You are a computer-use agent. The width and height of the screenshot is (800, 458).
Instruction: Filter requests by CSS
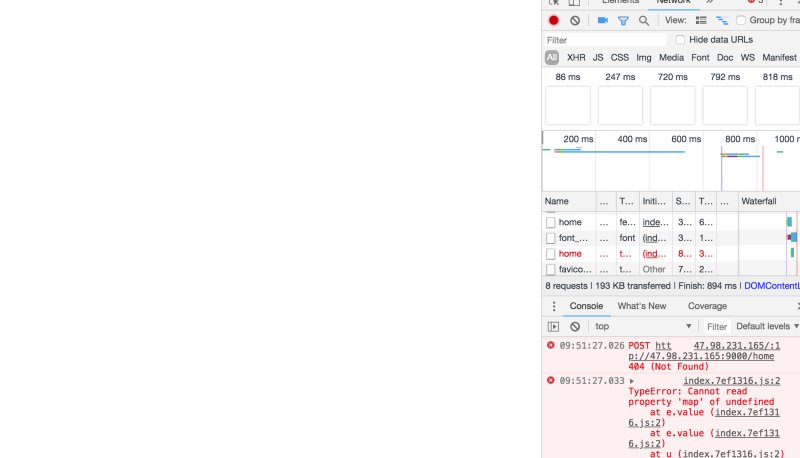point(620,58)
